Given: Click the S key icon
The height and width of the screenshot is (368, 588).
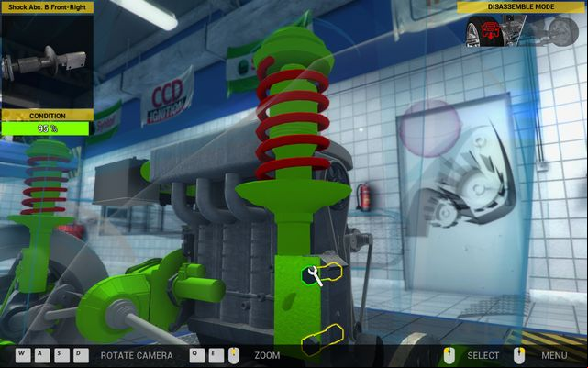Looking at the screenshot, I should (61, 355).
